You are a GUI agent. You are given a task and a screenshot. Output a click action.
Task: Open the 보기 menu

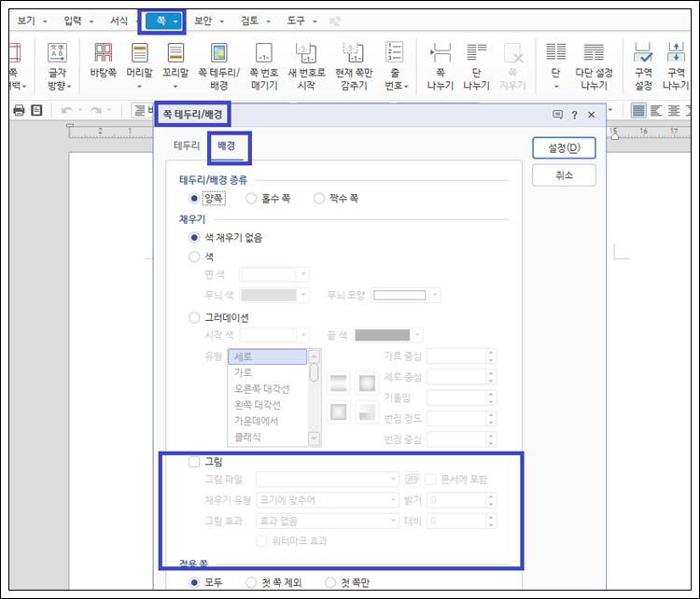pyautogui.click(x=31, y=21)
